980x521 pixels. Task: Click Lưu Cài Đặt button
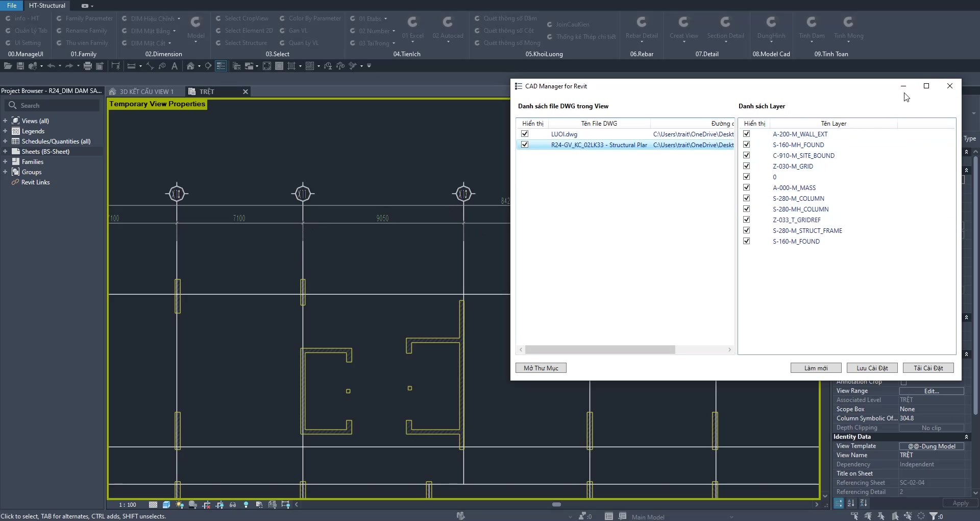(x=872, y=368)
